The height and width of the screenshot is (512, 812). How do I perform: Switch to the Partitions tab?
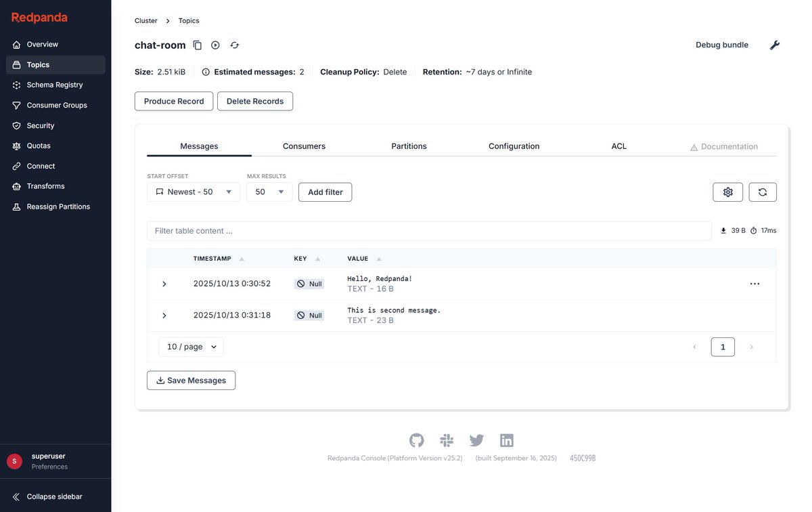click(x=409, y=146)
